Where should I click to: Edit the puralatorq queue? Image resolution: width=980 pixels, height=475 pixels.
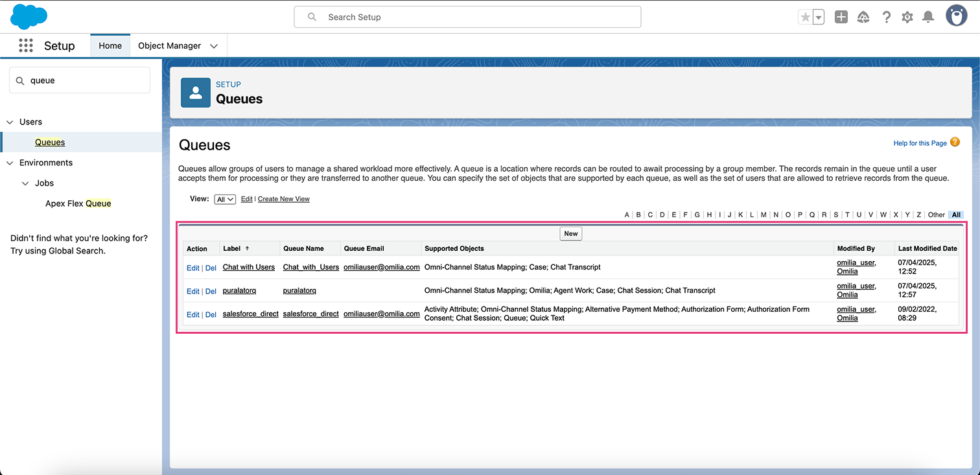(192, 291)
